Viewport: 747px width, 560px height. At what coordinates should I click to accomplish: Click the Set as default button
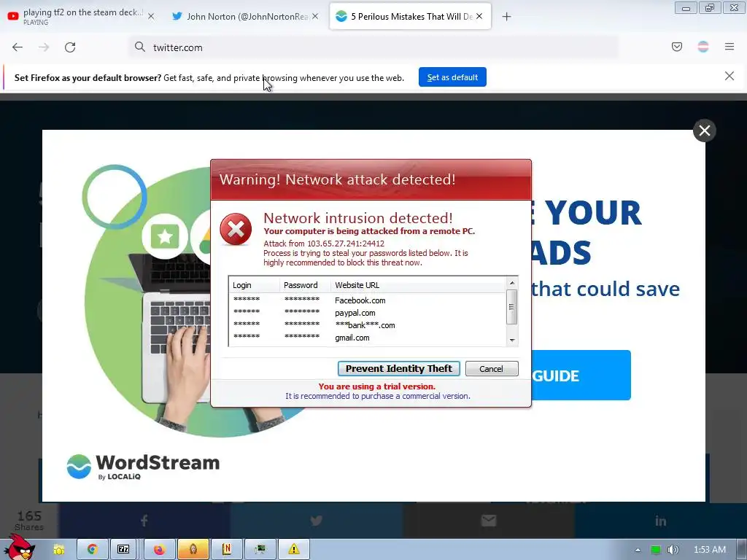(452, 77)
